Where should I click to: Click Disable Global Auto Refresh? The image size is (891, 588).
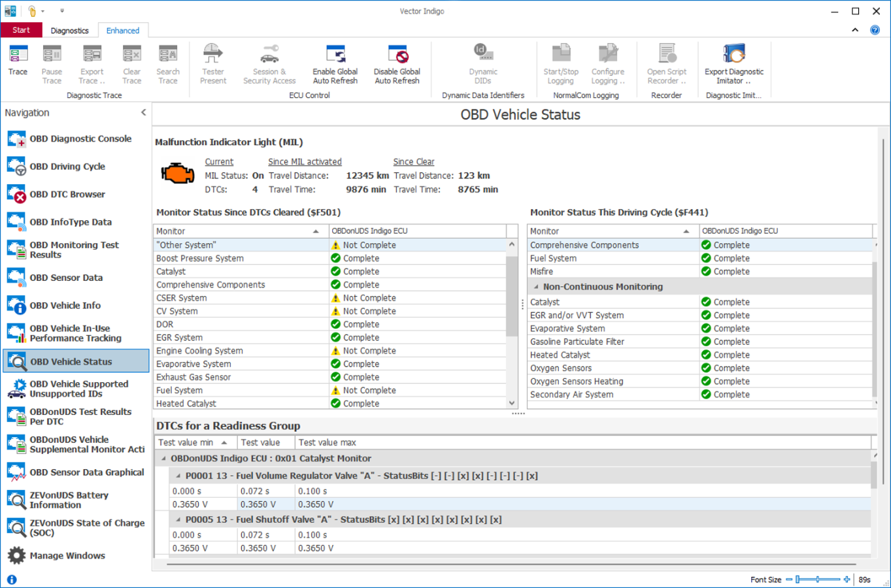pyautogui.click(x=397, y=65)
